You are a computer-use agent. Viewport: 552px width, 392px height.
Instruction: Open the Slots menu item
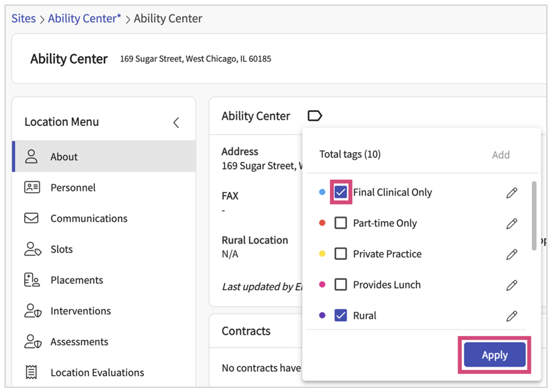(62, 249)
